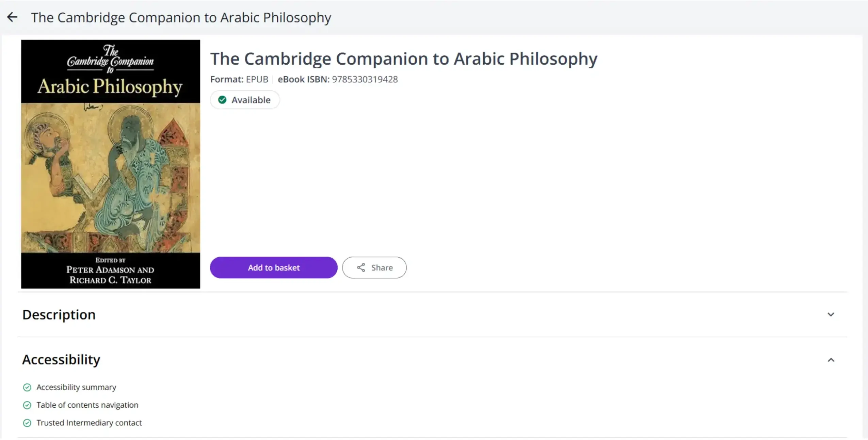Click the large book title heading
The image size is (868, 440).
tap(403, 59)
